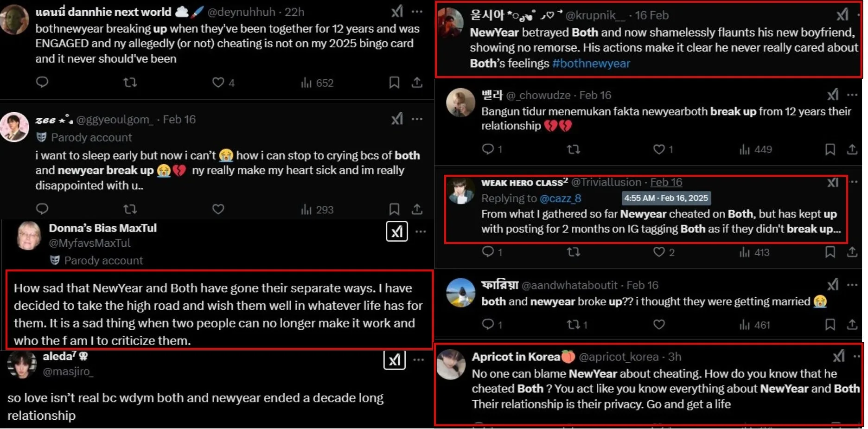Toggle like on the @ggyeoulgom_ tweet

pyautogui.click(x=218, y=209)
